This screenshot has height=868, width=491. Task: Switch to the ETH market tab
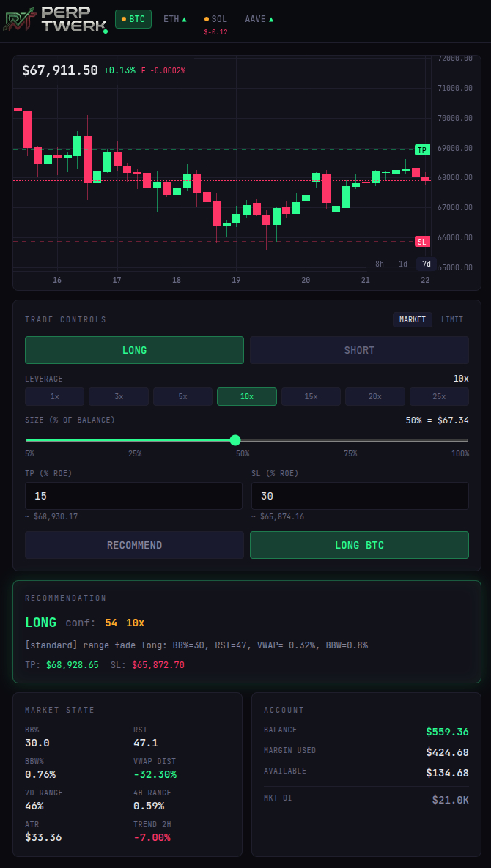(174, 19)
